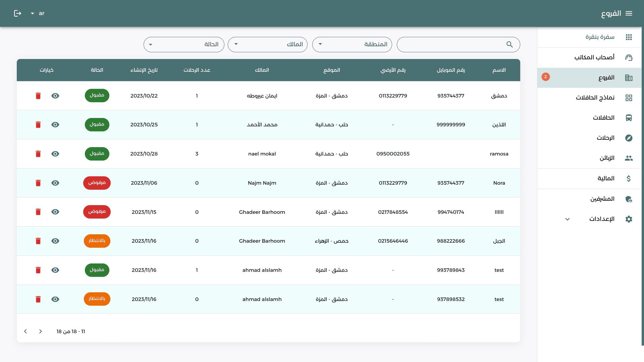Click the عدد الرحلات column header

pyautogui.click(x=197, y=70)
